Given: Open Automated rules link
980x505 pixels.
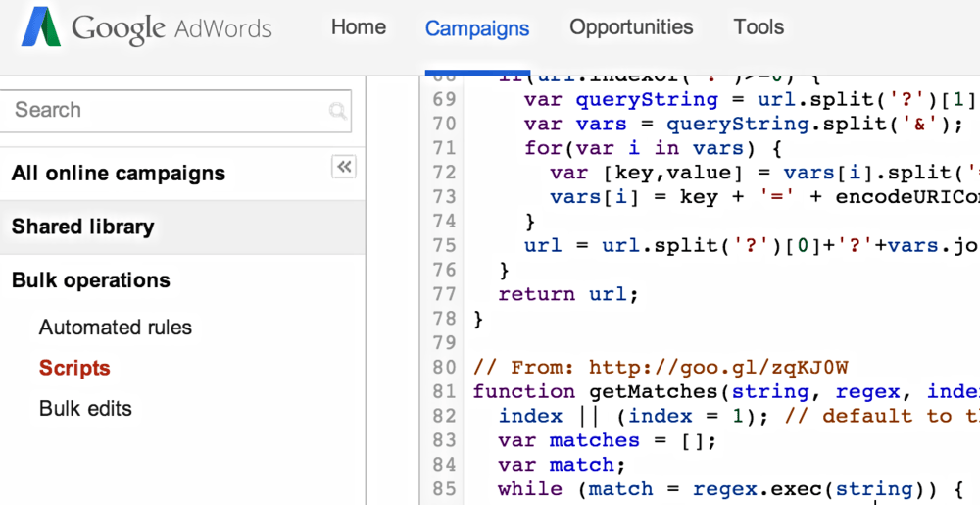Looking at the screenshot, I should (x=116, y=328).
